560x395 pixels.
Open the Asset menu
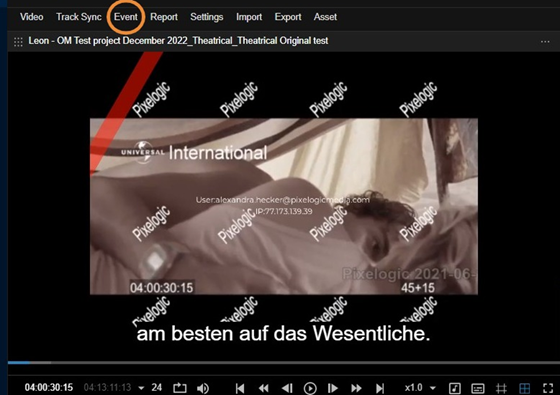click(325, 17)
